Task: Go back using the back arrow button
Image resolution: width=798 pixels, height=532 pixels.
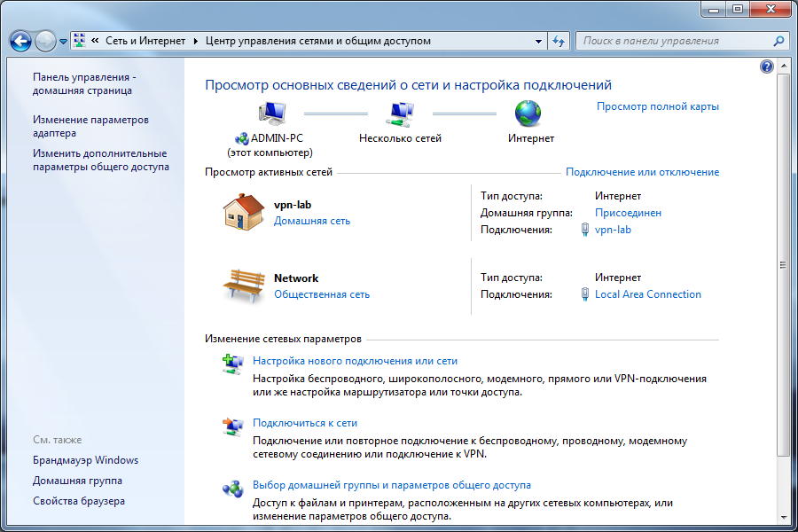Action: point(21,41)
